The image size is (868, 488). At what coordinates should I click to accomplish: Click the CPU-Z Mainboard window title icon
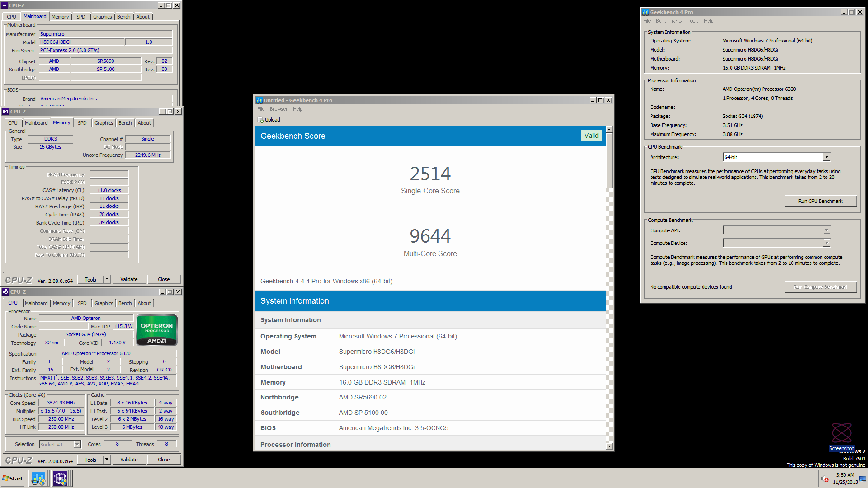[5, 5]
